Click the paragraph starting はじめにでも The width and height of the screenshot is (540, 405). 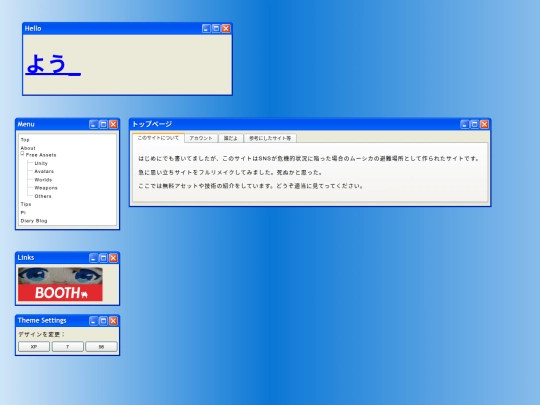pos(309,158)
